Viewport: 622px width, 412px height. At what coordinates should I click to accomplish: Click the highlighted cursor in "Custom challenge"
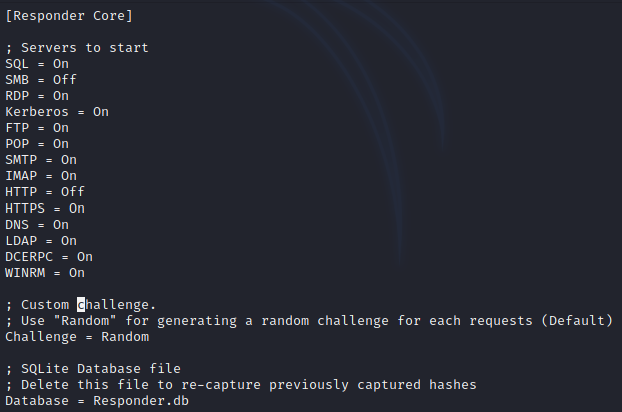(x=82, y=304)
